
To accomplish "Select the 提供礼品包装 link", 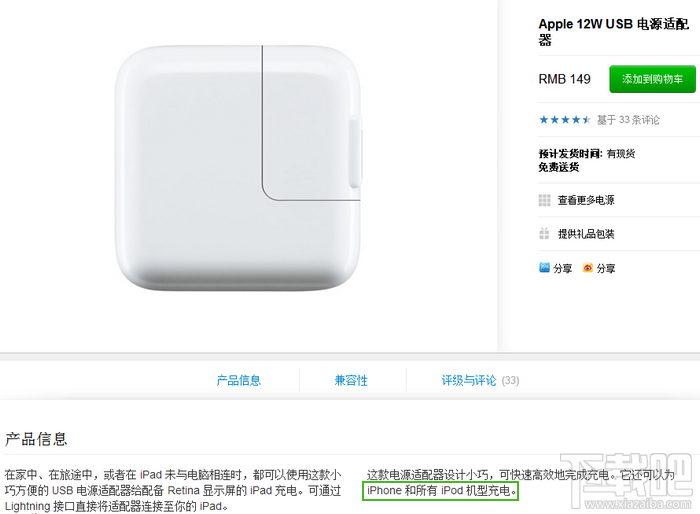I will pyautogui.click(x=586, y=234).
